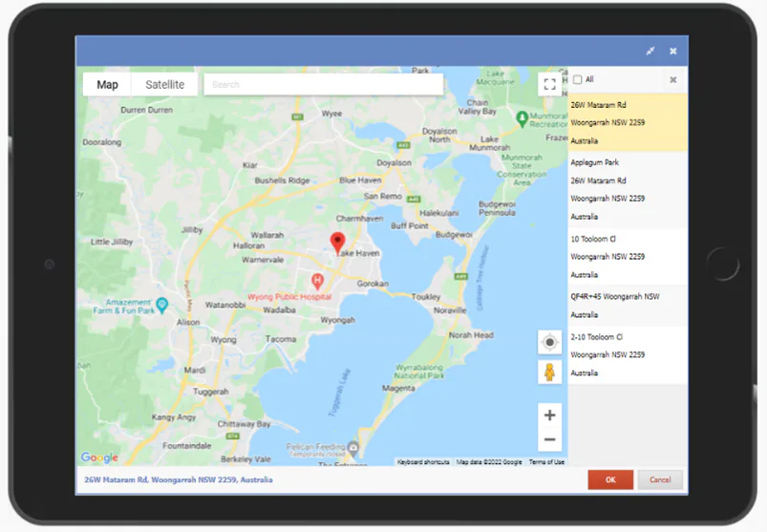Open the Terms of Use link
The height and width of the screenshot is (532, 767).
pyautogui.click(x=546, y=462)
